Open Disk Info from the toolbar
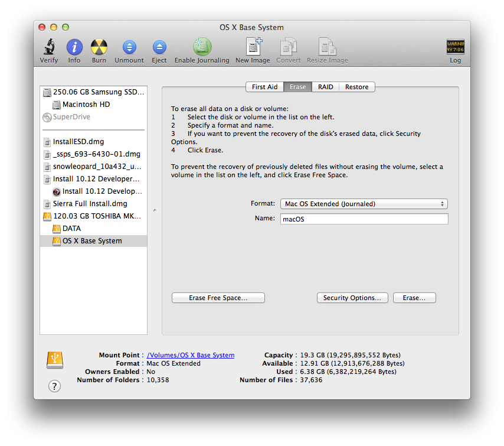 click(x=74, y=47)
